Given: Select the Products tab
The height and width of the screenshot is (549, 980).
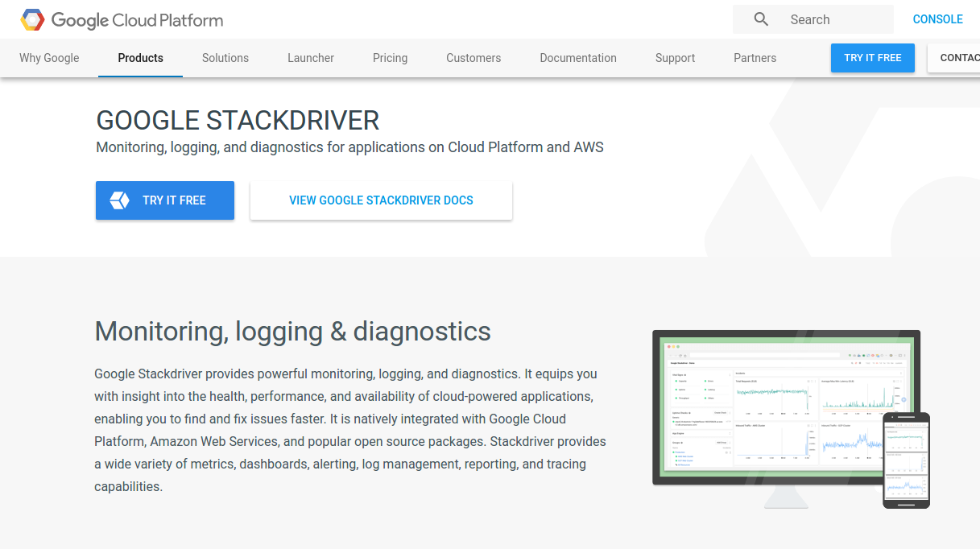Looking at the screenshot, I should [141, 58].
